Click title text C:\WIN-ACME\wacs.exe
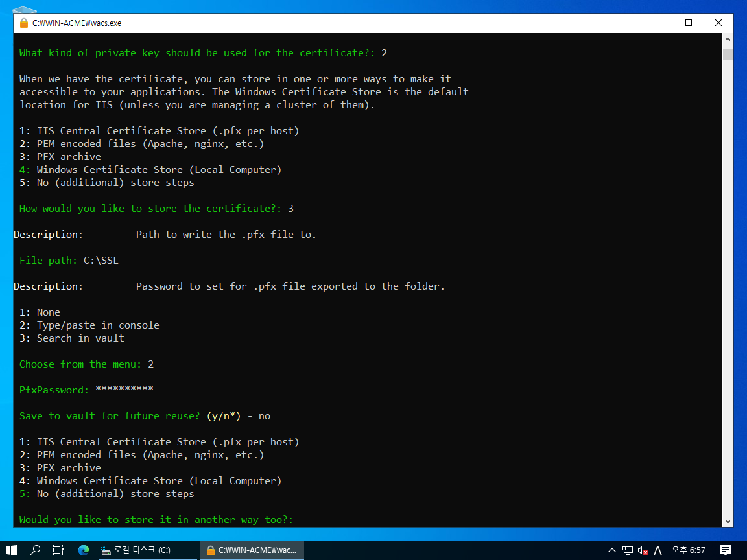The height and width of the screenshot is (560, 747). coord(77,23)
